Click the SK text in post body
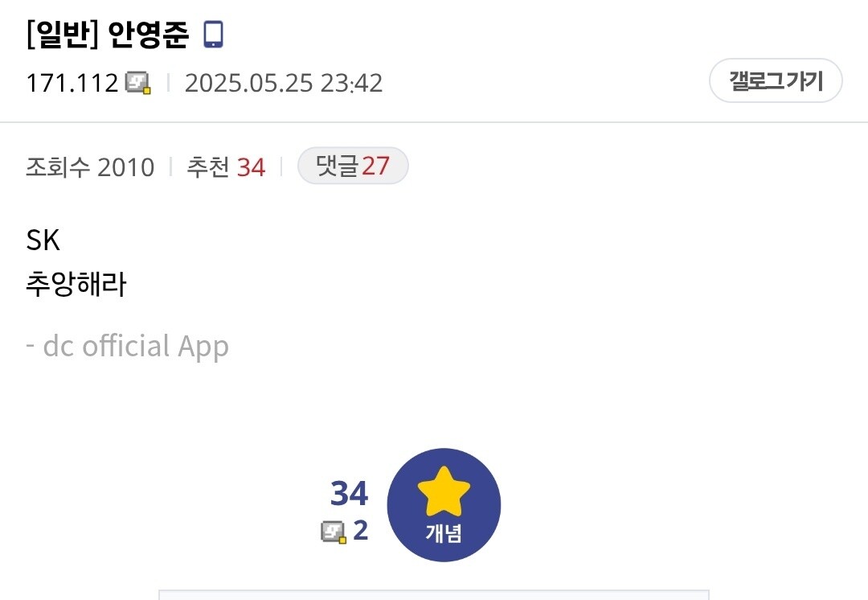This screenshot has width=868, height=600. 43,240
